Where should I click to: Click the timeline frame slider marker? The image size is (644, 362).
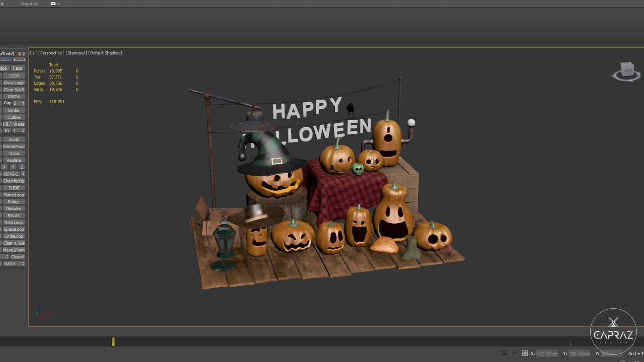113,342
